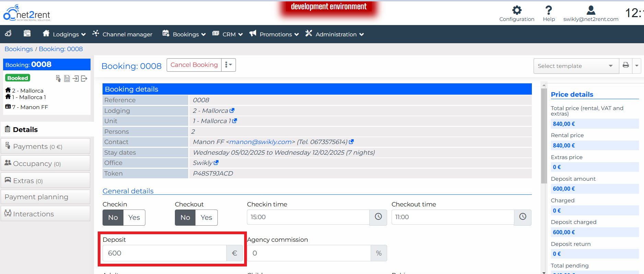Open the Payment planning tab

(46, 197)
